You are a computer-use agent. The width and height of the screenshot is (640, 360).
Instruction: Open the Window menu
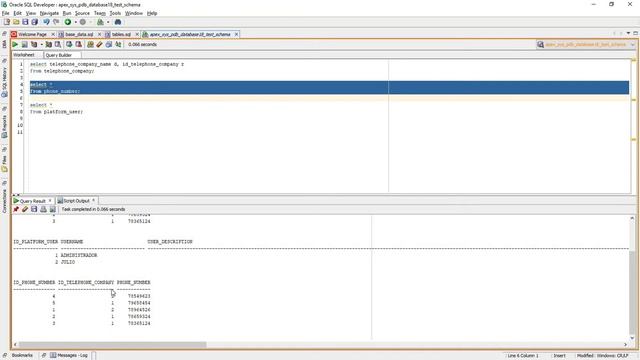coord(134,13)
